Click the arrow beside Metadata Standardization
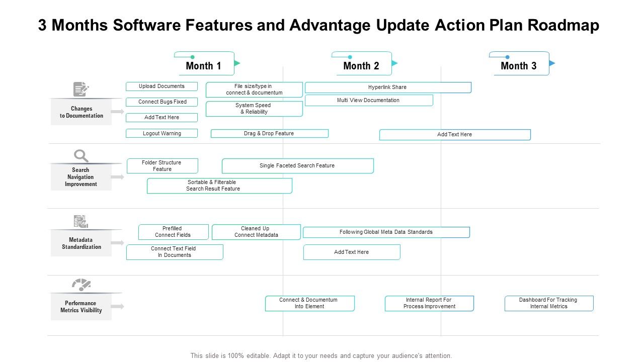Image resolution: width=644 pixels, height=362 pixels. coord(118,243)
